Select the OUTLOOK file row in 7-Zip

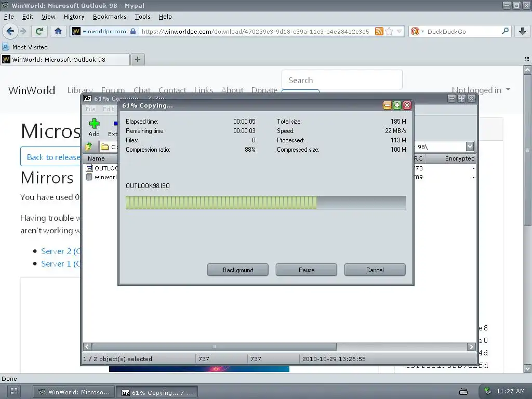pyautogui.click(x=102, y=168)
